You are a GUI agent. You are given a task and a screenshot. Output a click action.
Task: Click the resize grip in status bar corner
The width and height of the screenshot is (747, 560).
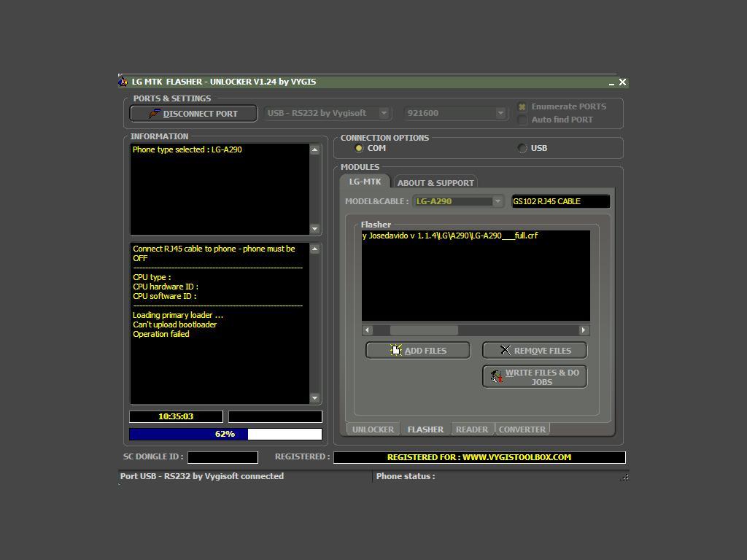click(x=624, y=477)
